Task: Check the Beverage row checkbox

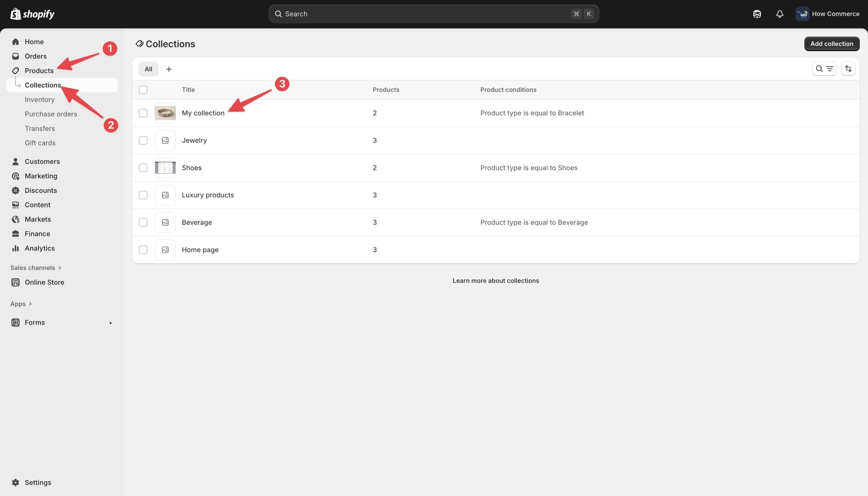Action: point(143,223)
